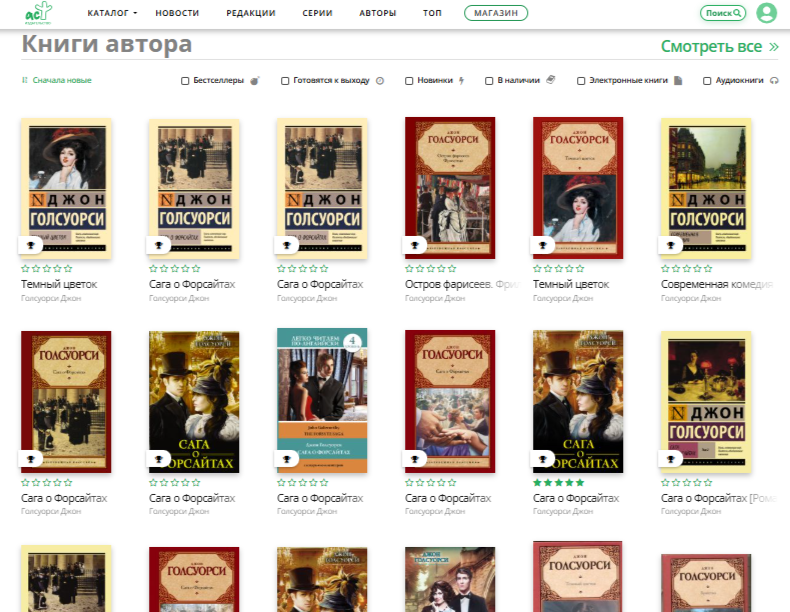Screen dimensions: 790x612
Task: Click the Магазин shop button
Action: tap(496, 13)
